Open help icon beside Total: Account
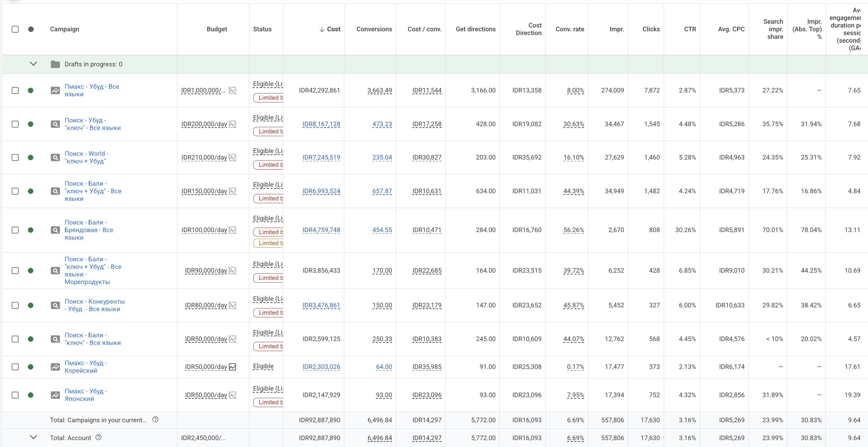 tap(98, 437)
